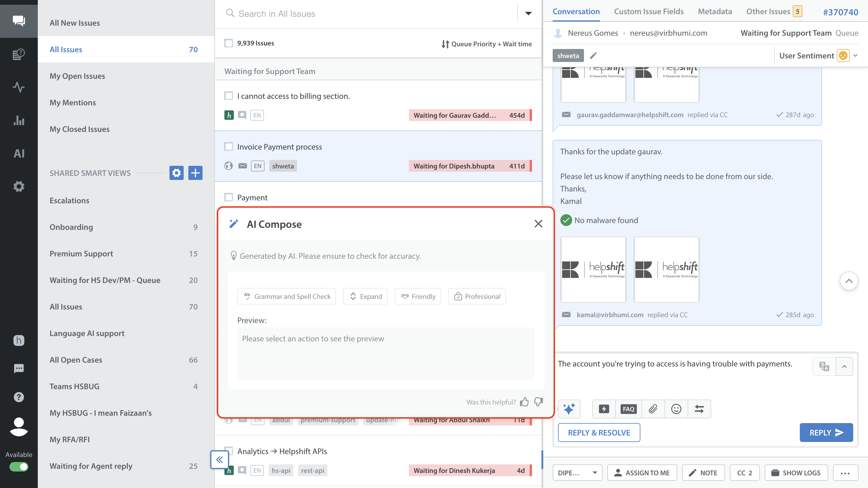
Task: Click the AI sparkle compose icon
Action: coord(569,409)
